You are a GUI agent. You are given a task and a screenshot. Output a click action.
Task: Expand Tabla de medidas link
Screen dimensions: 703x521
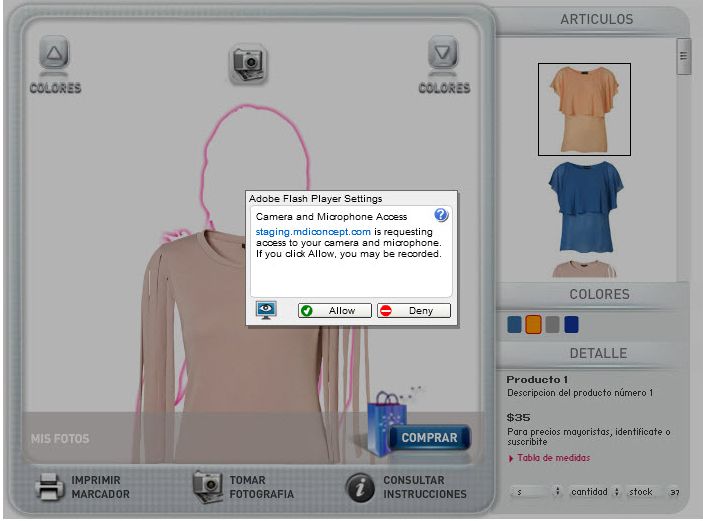coord(549,458)
